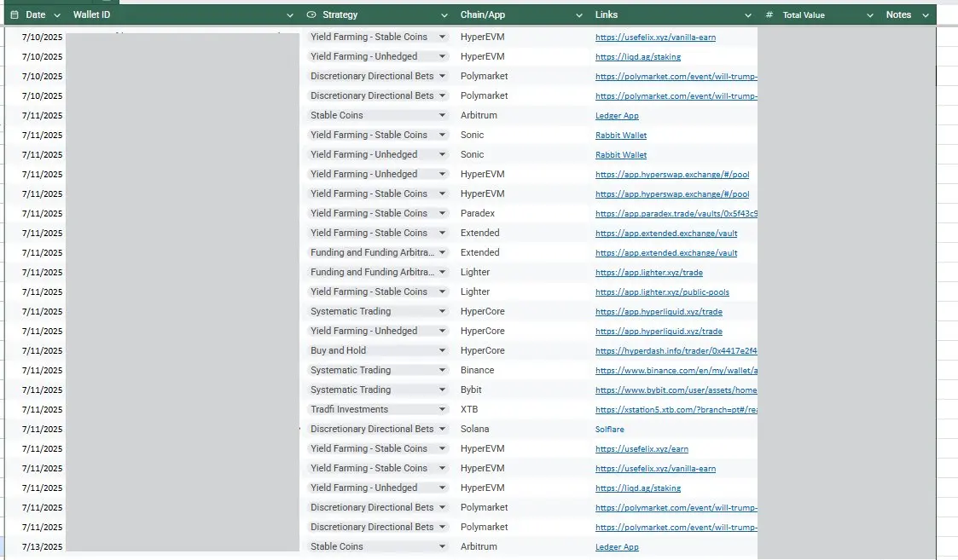Open the Strategy column header dropdown
Image resolution: width=958 pixels, height=560 pixels.
444,15
